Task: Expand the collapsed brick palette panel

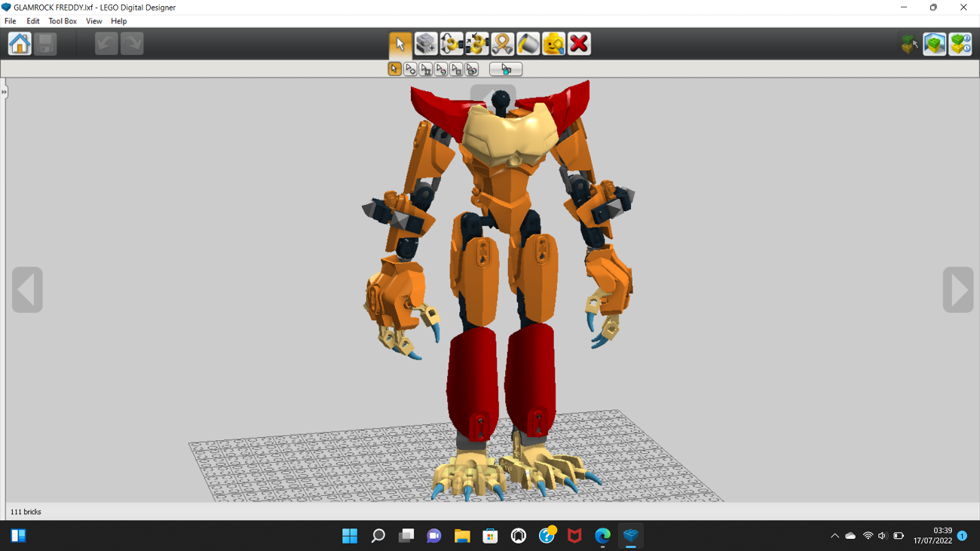Action: (x=4, y=92)
